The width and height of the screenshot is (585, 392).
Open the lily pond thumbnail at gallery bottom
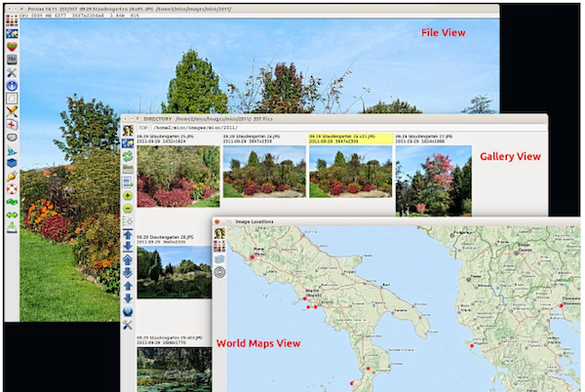[175, 370]
